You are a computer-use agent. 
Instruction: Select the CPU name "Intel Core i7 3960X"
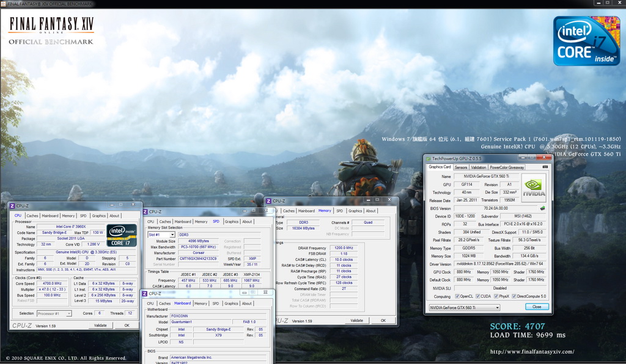point(71,227)
